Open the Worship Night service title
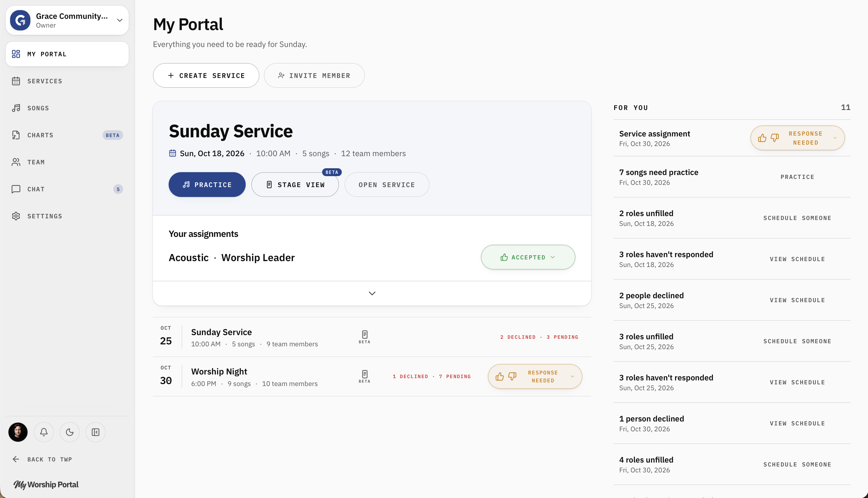 click(219, 371)
